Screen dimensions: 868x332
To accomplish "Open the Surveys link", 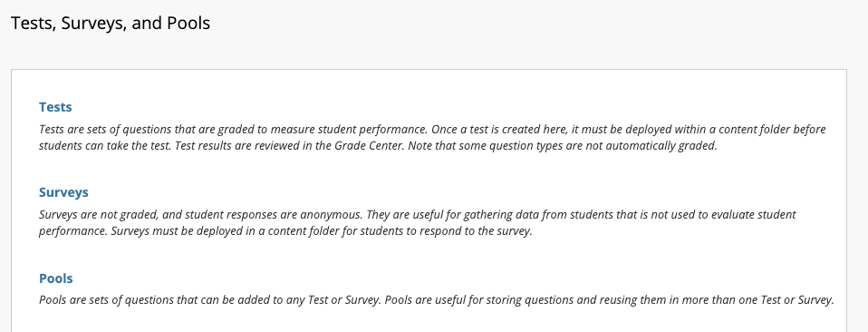I will (63, 192).
